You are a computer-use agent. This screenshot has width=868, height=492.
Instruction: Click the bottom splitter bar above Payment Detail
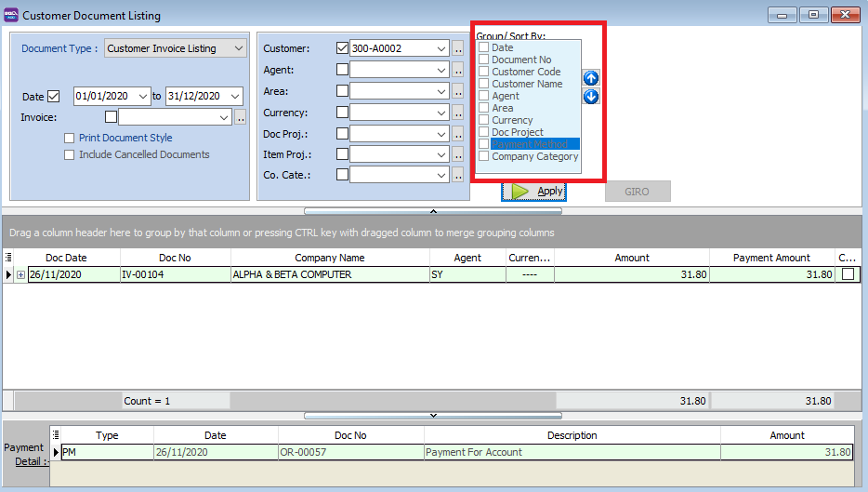(433, 415)
